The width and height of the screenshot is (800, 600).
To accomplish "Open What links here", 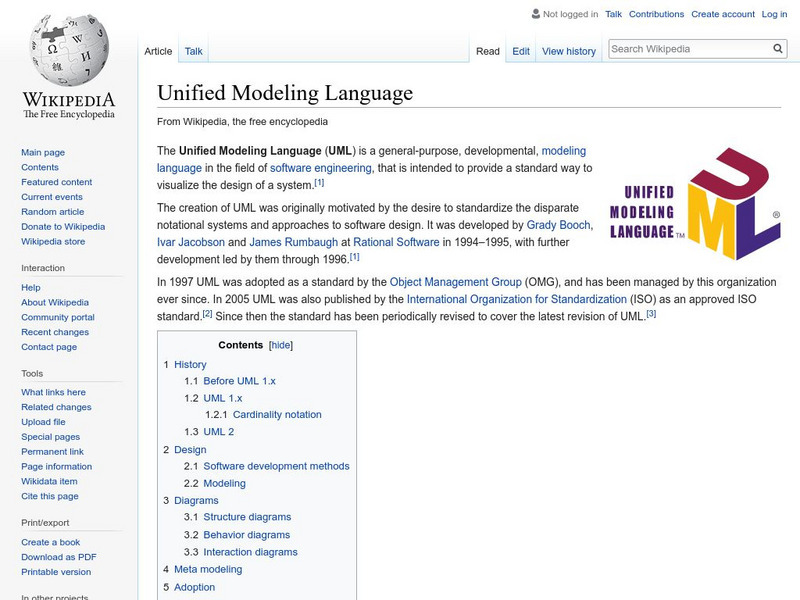I will [x=53, y=392].
